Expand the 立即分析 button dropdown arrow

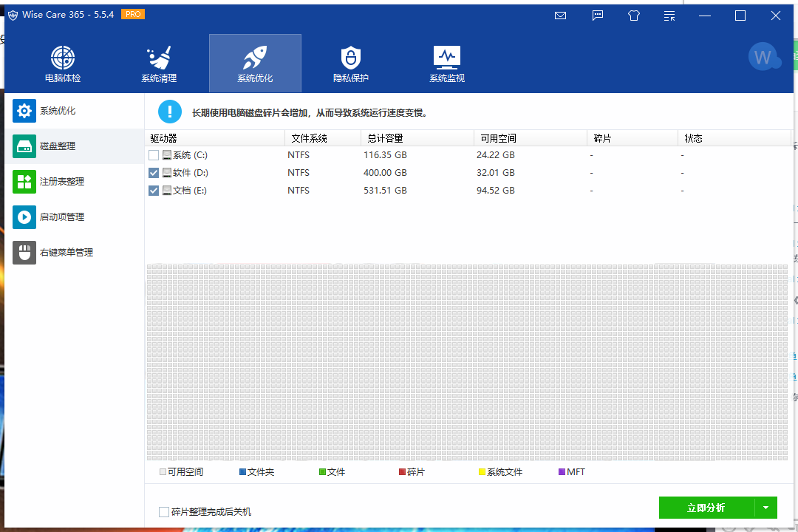765,508
